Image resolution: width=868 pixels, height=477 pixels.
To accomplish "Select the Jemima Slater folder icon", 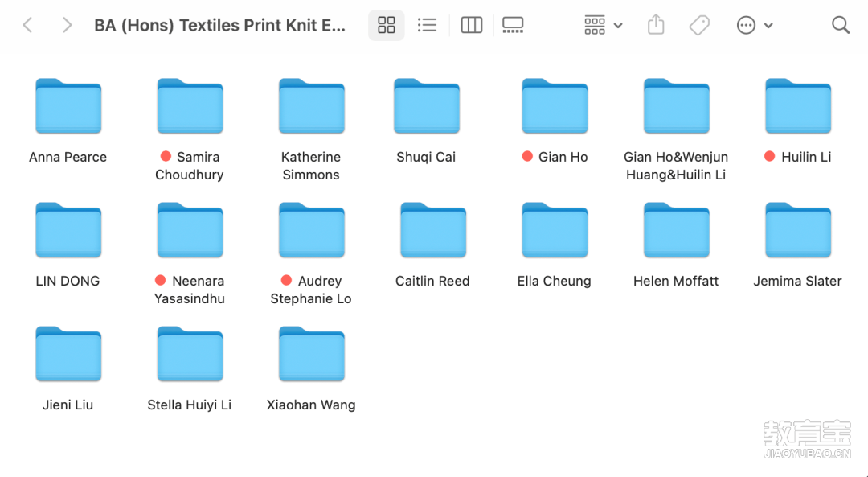I will point(798,230).
